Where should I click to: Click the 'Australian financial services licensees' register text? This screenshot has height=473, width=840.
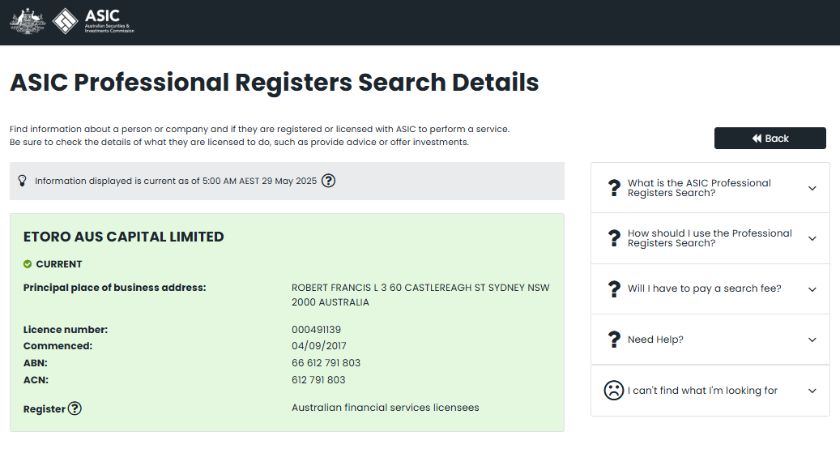[x=385, y=408]
